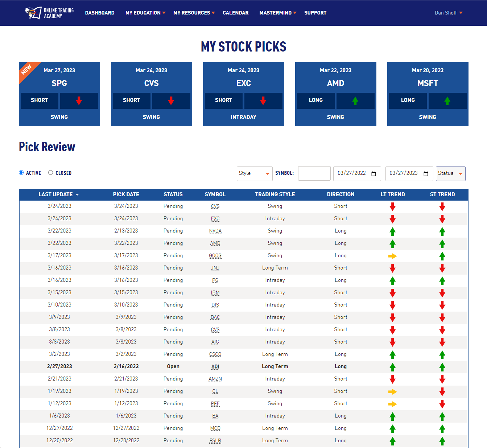Open the Support page
The width and height of the screenshot is (487, 448).
[315, 13]
